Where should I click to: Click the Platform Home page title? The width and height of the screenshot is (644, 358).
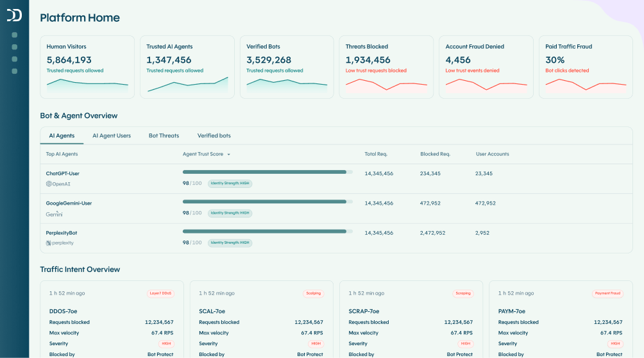(80, 18)
